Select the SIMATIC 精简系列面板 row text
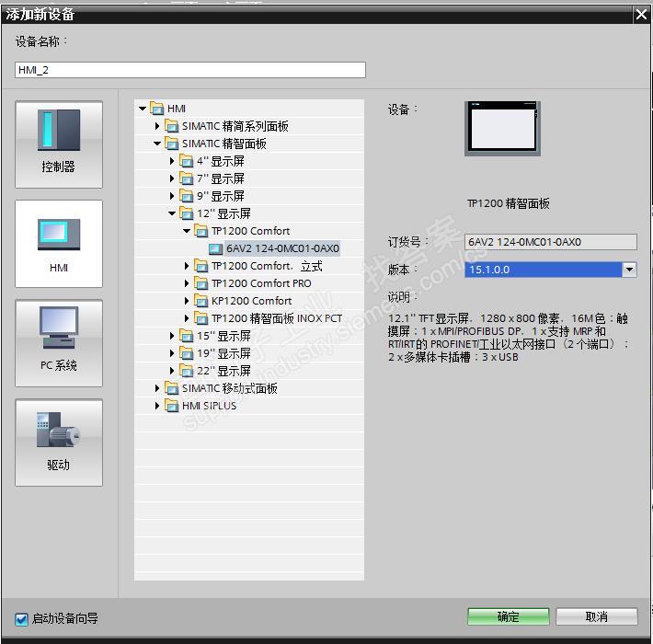This screenshot has width=653, height=644. tap(235, 126)
